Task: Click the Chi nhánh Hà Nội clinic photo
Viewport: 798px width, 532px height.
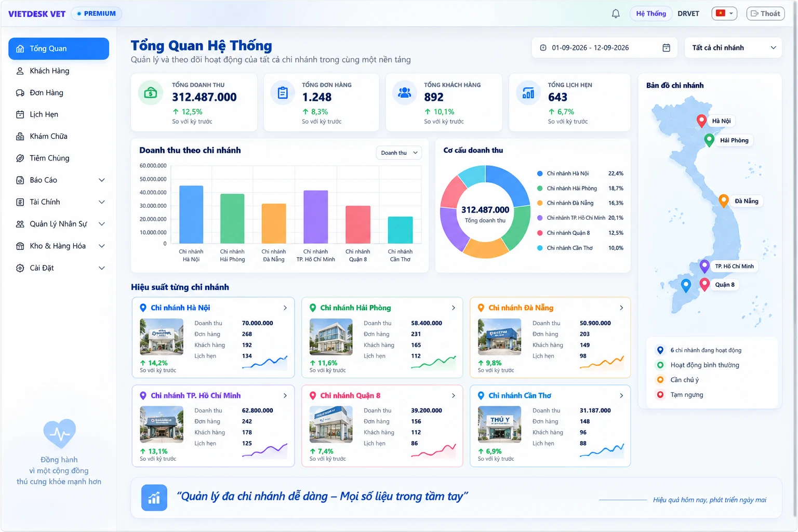Action: (x=162, y=337)
